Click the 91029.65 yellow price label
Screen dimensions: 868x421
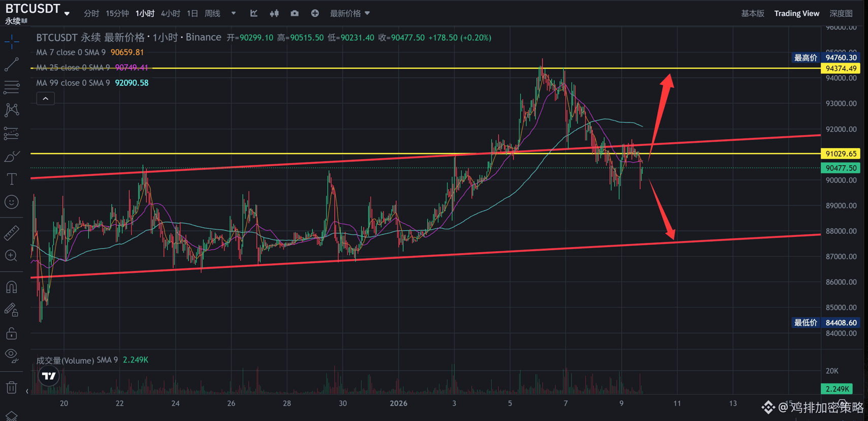coord(841,154)
